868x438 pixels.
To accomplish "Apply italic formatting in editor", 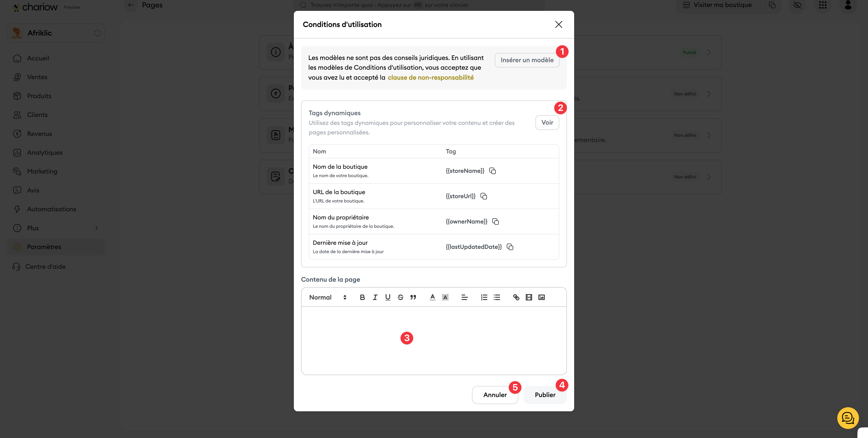I will click(375, 297).
